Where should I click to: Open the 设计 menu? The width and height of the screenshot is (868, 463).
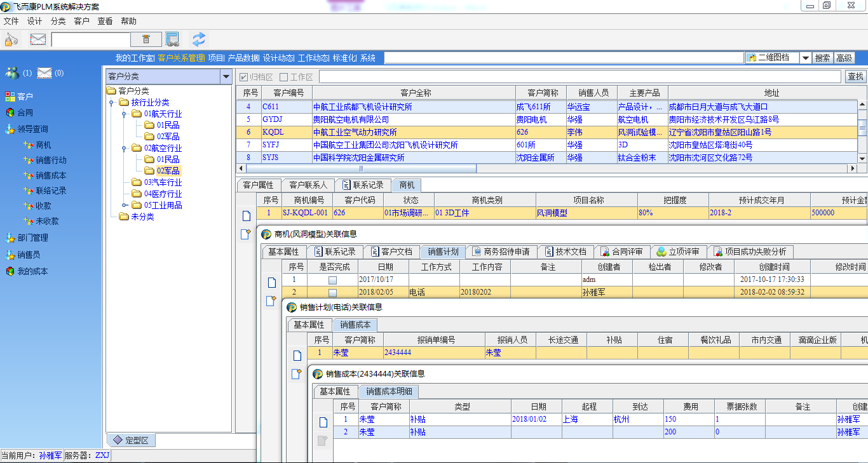coord(34,21)
